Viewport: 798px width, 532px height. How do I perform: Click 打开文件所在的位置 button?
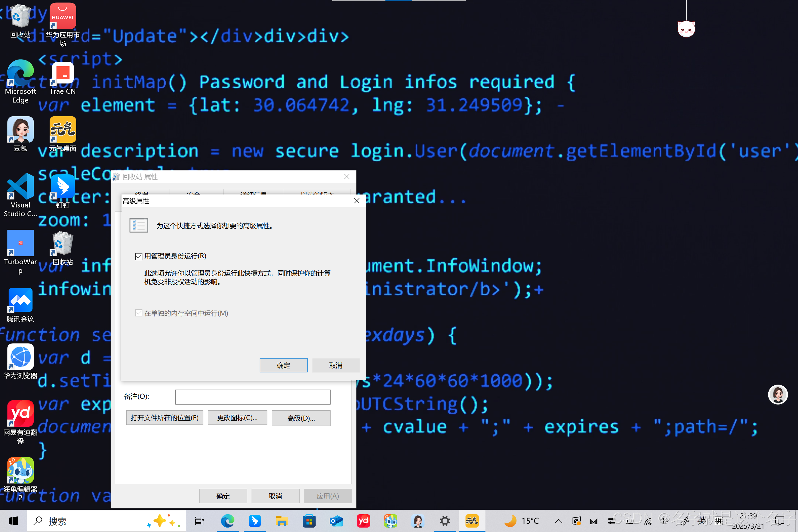[x=165, y=418]
